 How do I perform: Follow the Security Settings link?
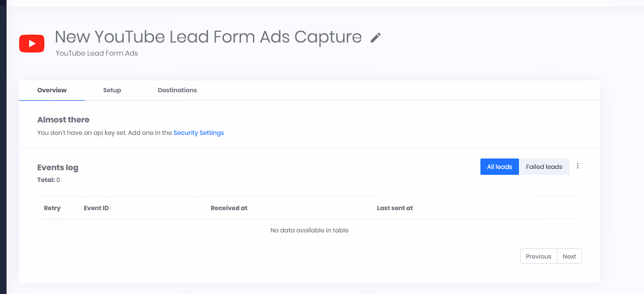pyautogui.click(x=198, y=133)
